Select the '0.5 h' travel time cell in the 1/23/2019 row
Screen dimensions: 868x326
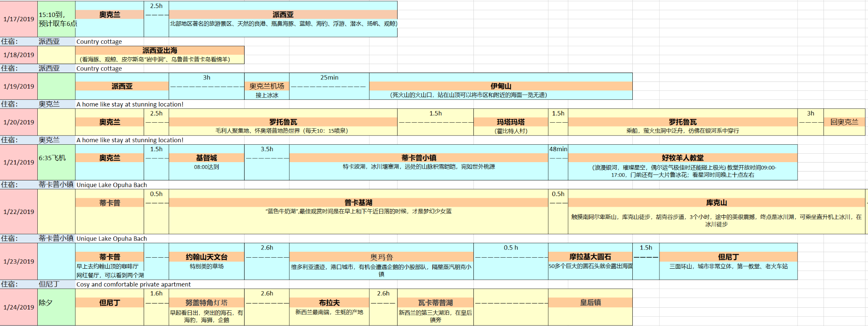(511, 247)
